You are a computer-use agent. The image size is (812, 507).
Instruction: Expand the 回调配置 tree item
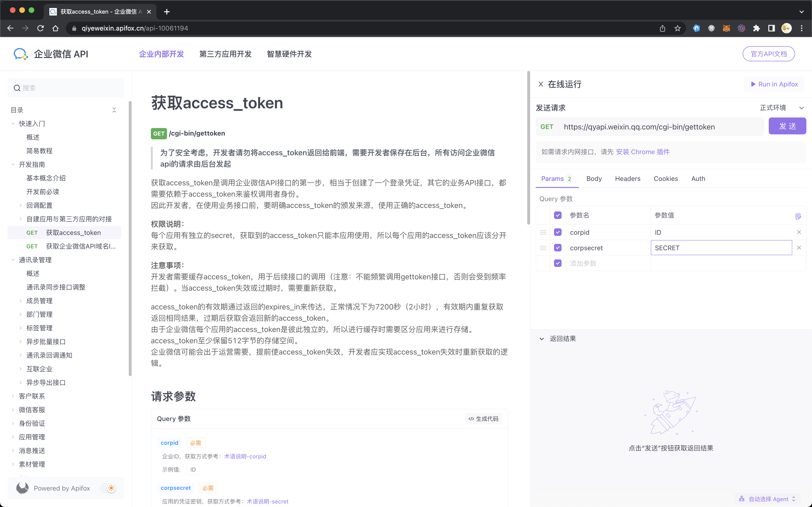[x=20, y=205]
